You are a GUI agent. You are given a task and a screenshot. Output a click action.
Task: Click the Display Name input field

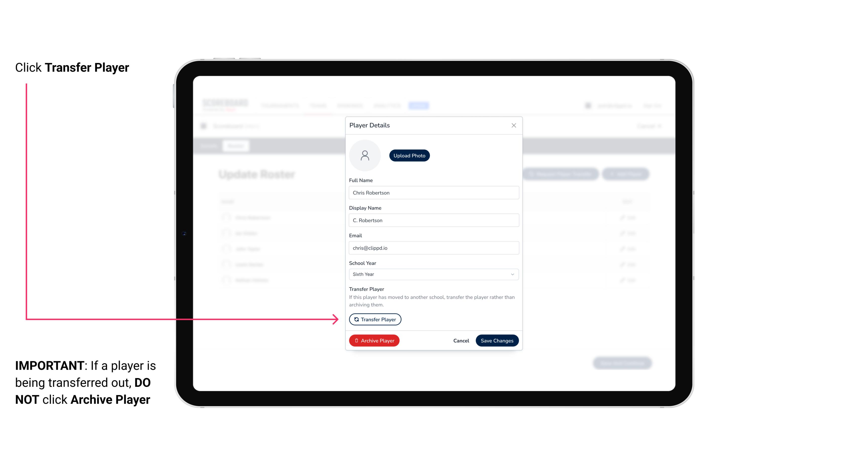pos(433,220)
